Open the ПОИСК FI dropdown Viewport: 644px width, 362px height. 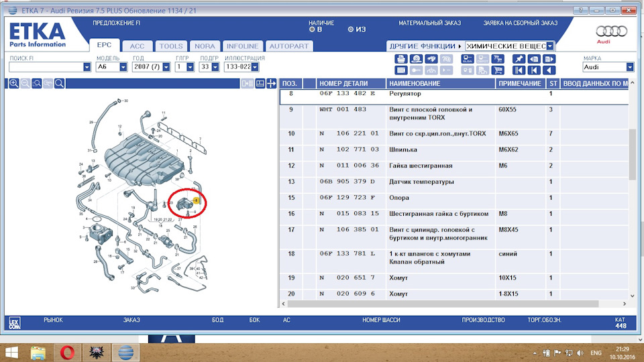[87, 67]
